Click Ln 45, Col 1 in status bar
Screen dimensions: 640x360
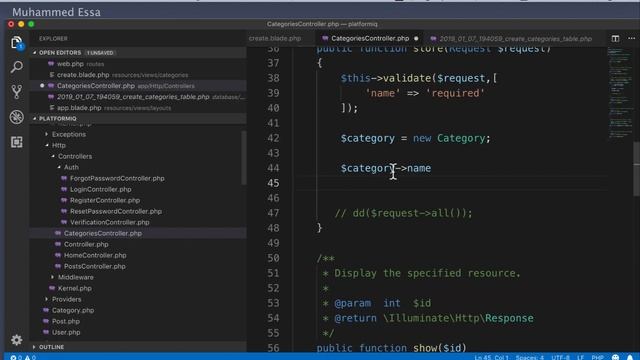491,358
